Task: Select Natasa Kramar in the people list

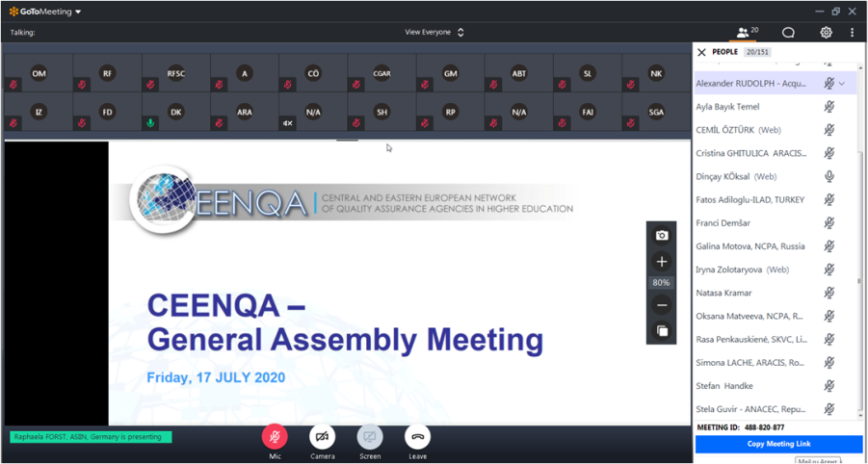Action: (x=723, y=293)
